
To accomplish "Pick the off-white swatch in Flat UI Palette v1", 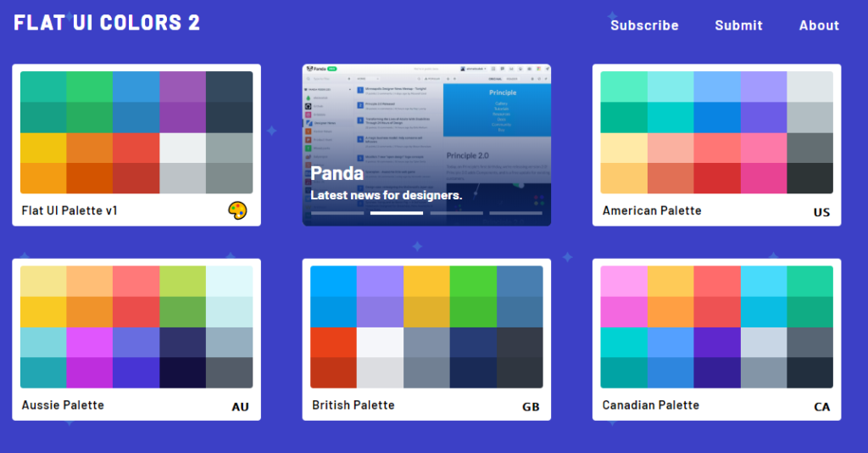I will coord(183,148).
